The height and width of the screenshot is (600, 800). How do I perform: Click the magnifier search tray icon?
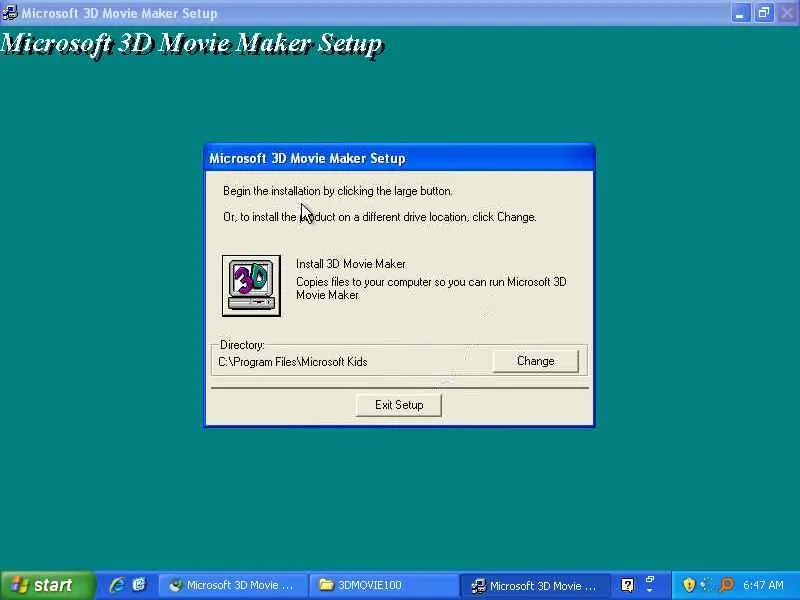[727, 585]
